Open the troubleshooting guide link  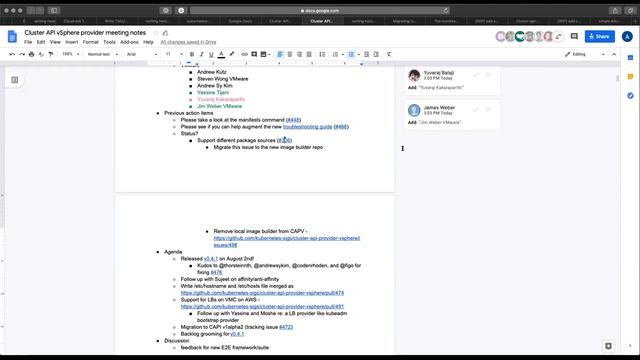pyautogui.click(x=307, y=127)
